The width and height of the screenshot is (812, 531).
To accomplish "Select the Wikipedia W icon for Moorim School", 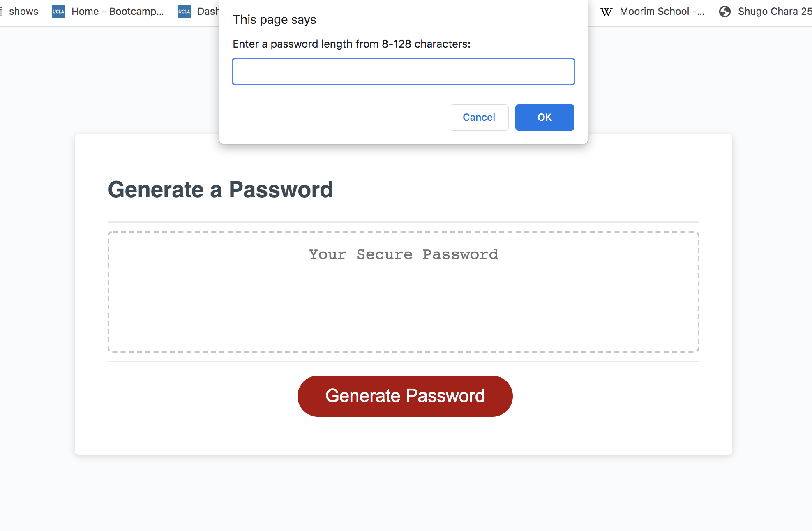I will [x=606, y=11].
